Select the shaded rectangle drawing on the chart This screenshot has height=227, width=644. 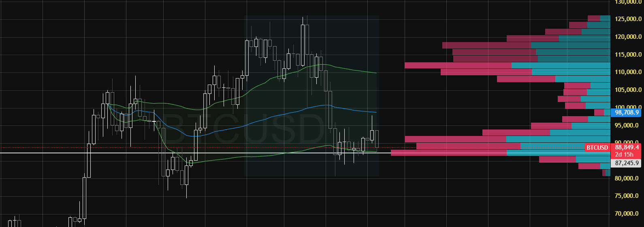311,96
